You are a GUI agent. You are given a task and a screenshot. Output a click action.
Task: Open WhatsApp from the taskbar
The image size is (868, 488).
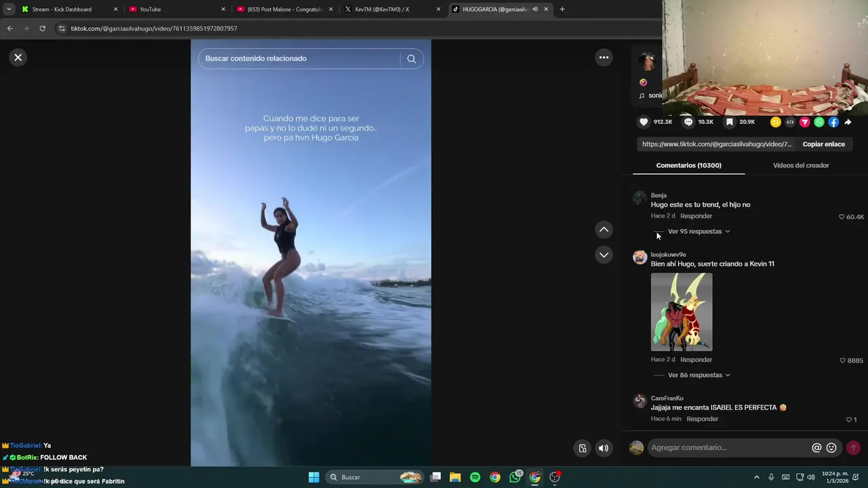515,477
